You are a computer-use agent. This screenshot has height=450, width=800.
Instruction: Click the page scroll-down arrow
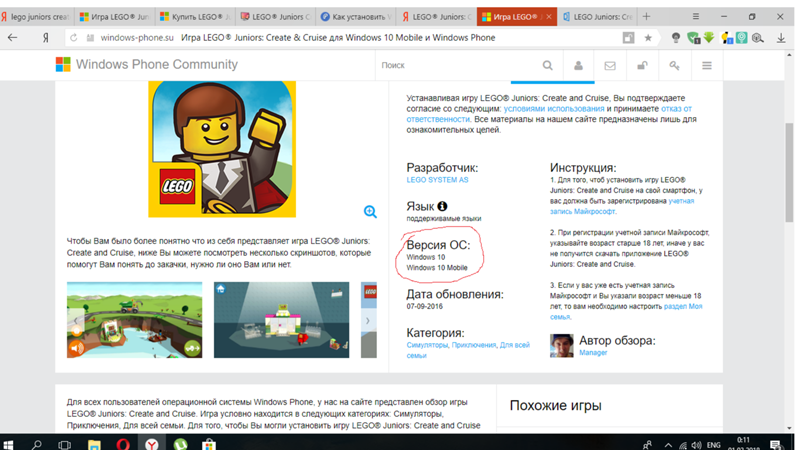coord(789,428)
